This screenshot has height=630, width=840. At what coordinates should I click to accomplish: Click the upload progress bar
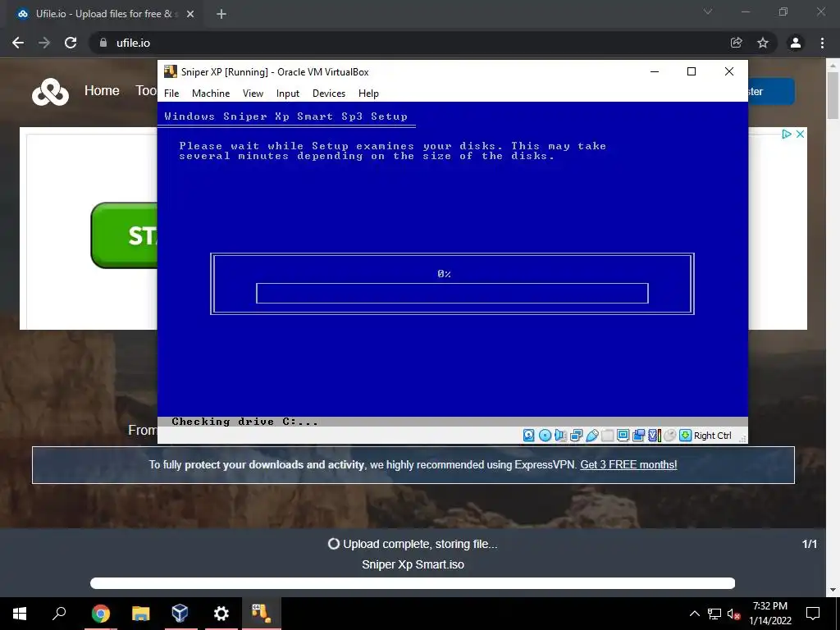(x=413, y=583)
